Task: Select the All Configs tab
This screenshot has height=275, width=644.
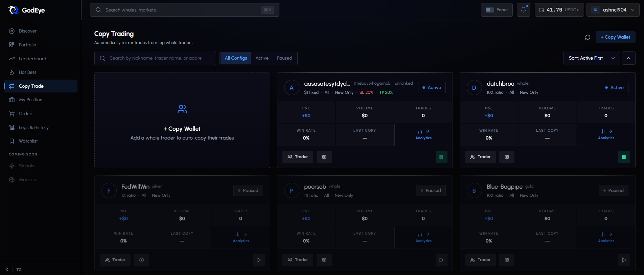Action: click(236, 58)
